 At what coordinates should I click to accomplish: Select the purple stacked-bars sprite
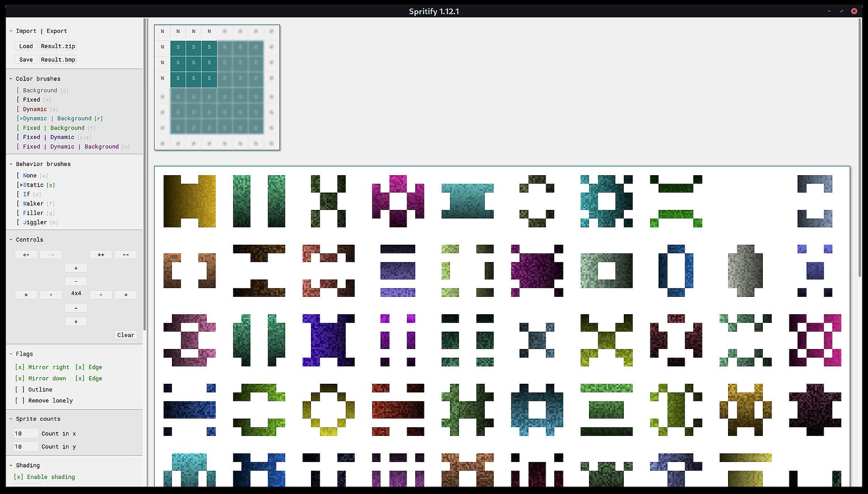pyautogui.click(x=398, y=271)
